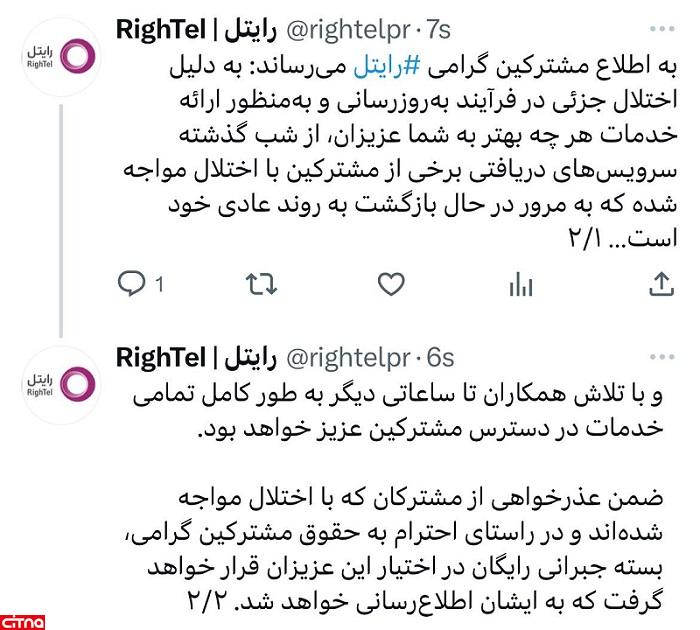This screenshot has width=700, height=630.
Task: Open the first tweet's text body
Action: coord(400,152)
